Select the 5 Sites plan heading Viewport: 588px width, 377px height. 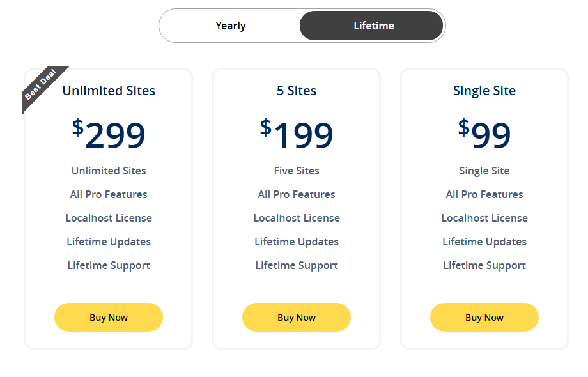296,91
